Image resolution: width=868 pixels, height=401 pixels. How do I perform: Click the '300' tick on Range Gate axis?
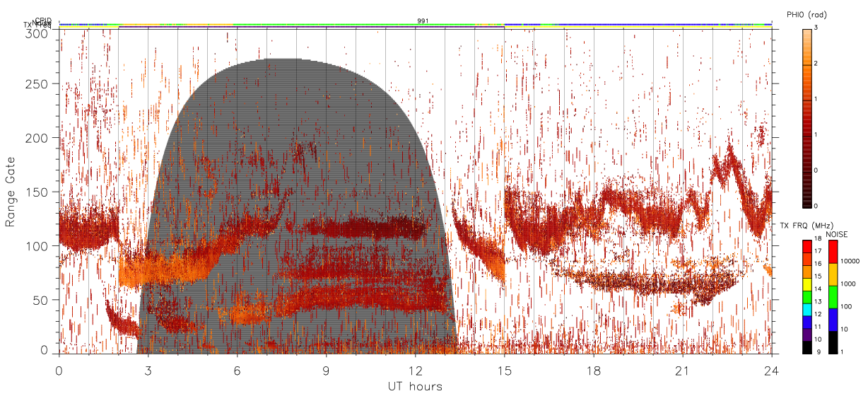coord(38,33)
